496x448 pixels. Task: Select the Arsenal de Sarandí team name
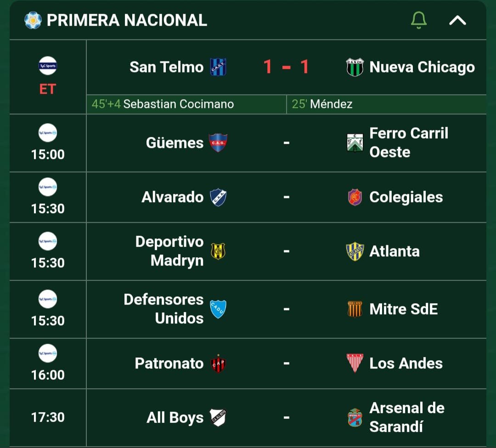[x=407, y=418]
